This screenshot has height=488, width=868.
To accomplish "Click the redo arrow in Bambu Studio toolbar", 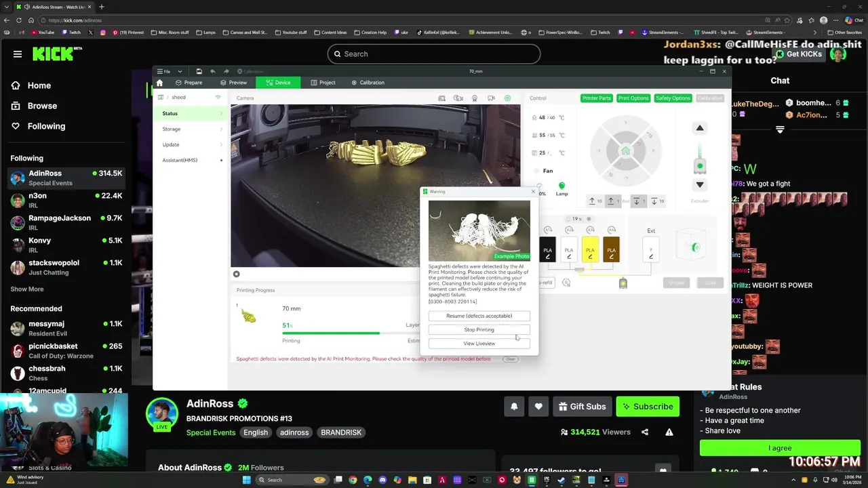I will coord(226,71).
